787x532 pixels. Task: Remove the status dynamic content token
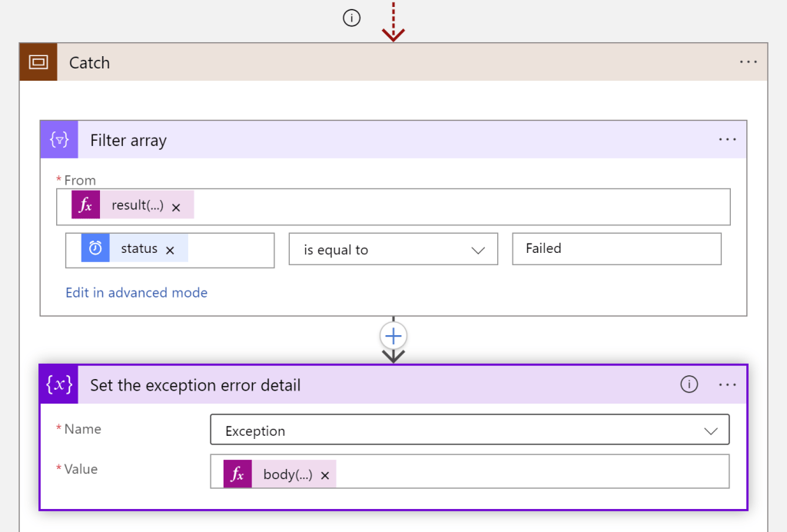click(171, 250)
